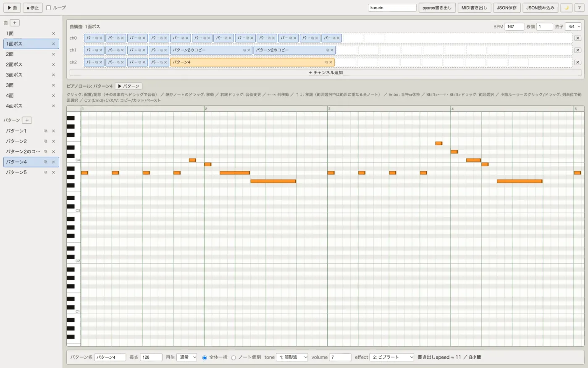Remove the song 3面ボス using its ×
This screenshot has width=588, height=368.
(53, 75)
